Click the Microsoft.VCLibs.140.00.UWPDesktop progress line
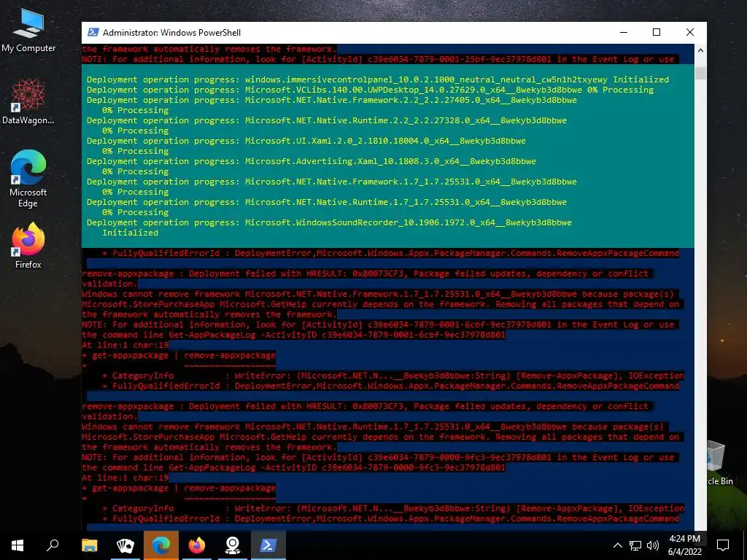747x560 pixels. point(370,90)
